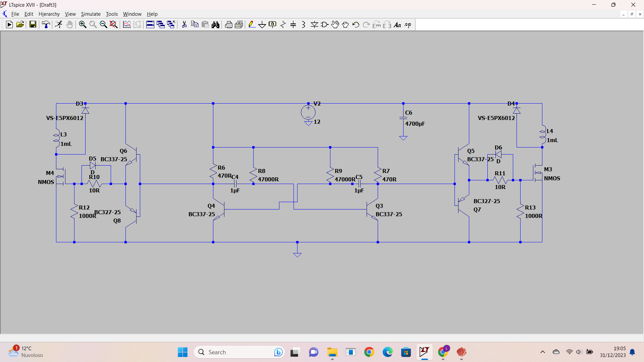Viewport: 644px width, 362px height.
Task: Open the Simulate menu
Action: [x=91, y=14]
